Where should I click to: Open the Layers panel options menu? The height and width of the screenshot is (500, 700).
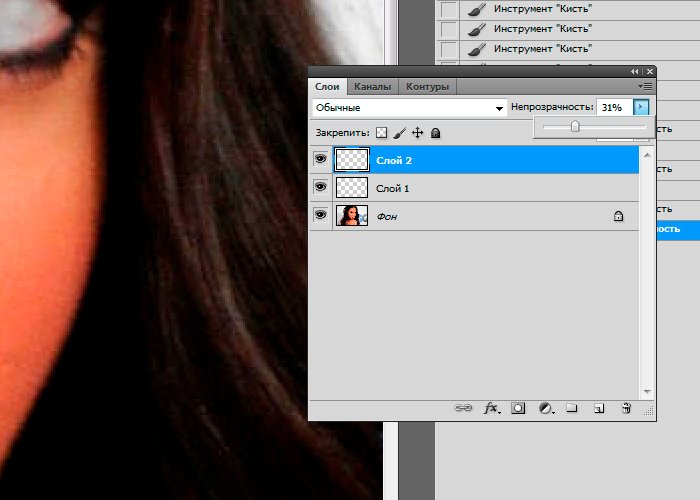(x=647, y=87)
